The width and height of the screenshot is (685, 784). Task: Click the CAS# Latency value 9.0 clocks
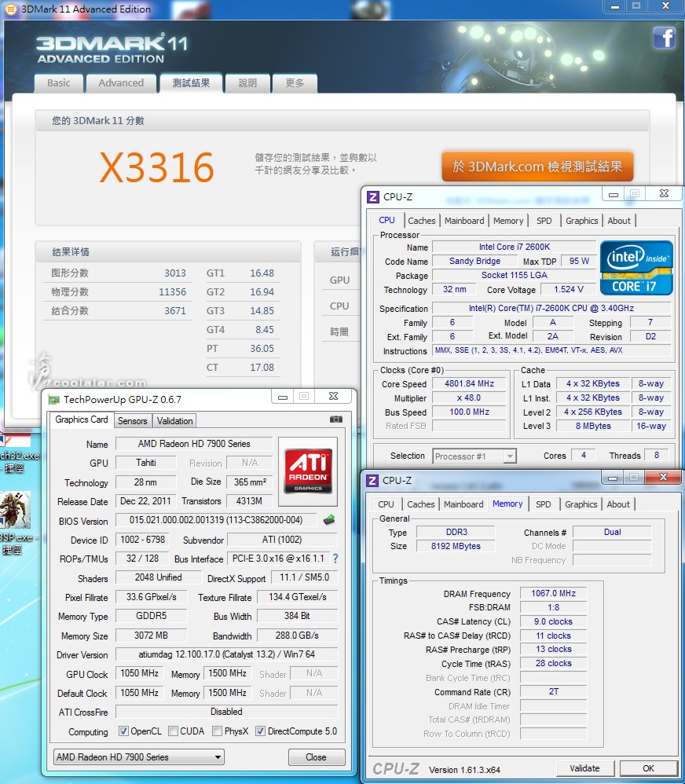coord(553,621)
